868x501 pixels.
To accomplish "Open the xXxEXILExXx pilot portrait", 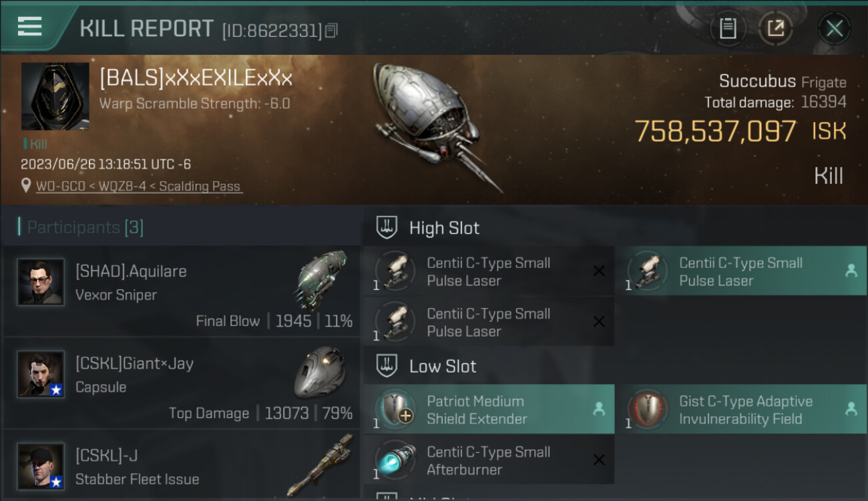I will (x=55, y=96).
